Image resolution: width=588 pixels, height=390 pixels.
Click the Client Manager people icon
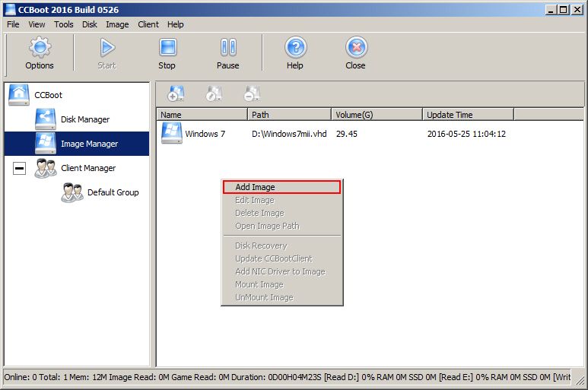[46, 168]
